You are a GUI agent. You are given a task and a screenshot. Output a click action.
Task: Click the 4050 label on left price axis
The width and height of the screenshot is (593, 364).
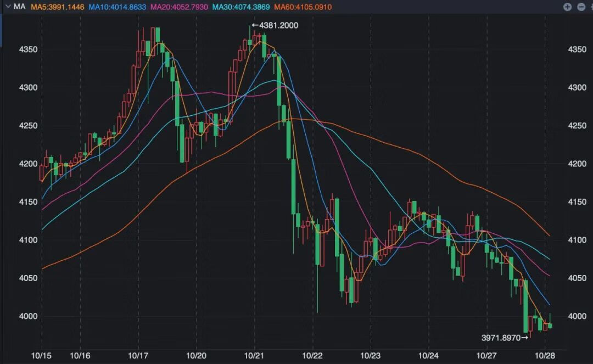[x=29, y=278]
